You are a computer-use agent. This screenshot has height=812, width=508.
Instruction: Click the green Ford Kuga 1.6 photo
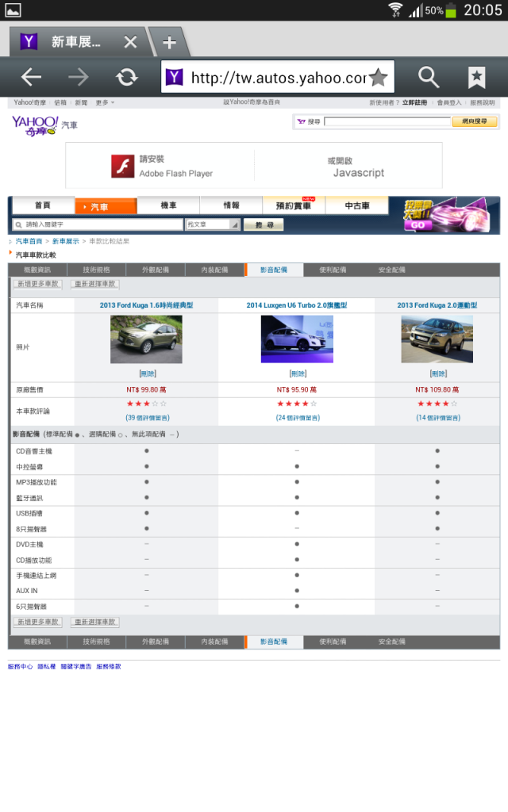point(146,339)
